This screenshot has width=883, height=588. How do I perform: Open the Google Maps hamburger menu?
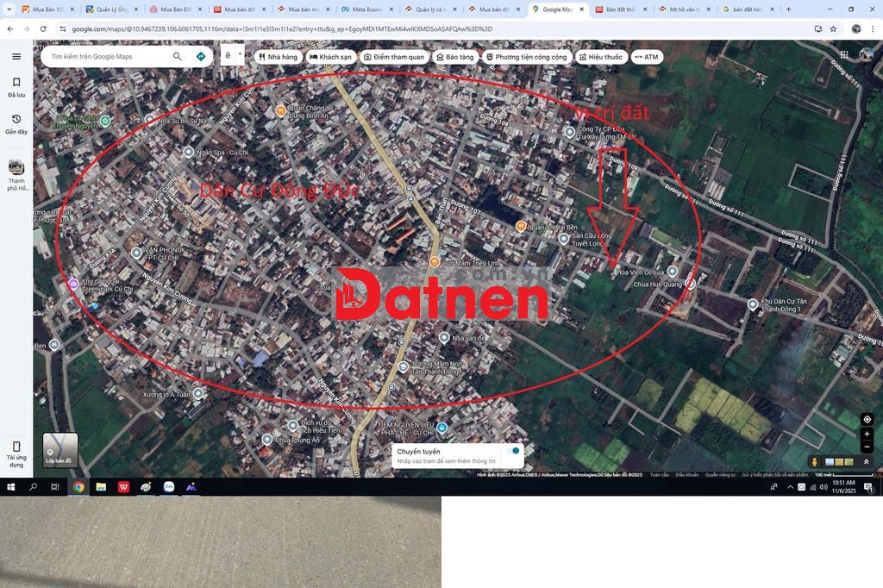click(16, 56)
